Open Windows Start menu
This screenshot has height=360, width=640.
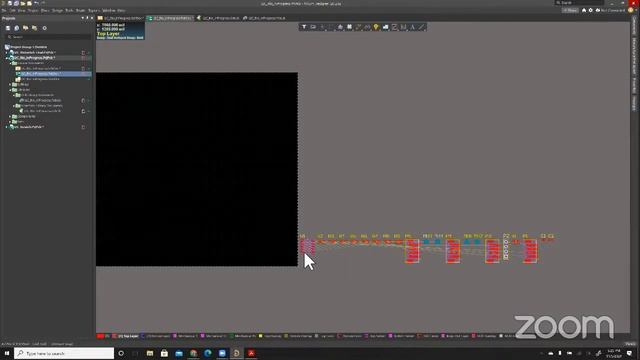tap(7, 353)
